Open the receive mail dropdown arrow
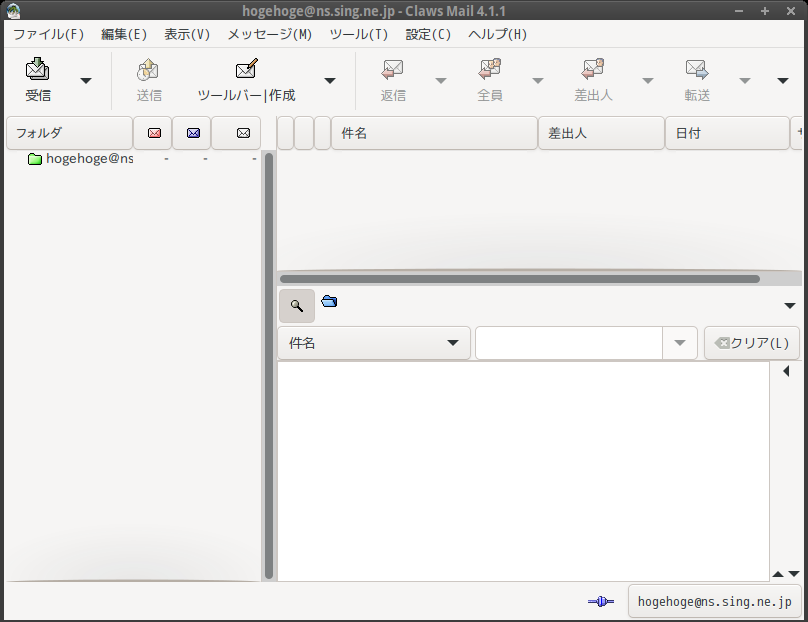Image resolution: width=808 pixels, height=622 pixels. tap(86, 80)
